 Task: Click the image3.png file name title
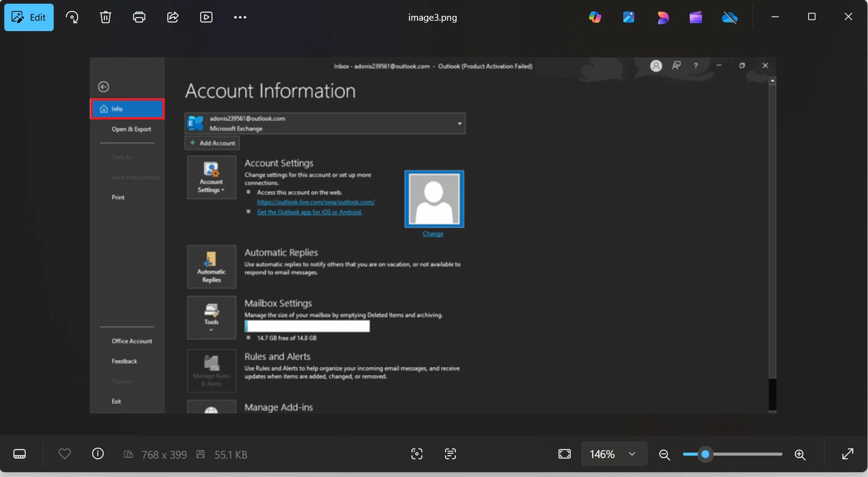[x=433, y=17]
